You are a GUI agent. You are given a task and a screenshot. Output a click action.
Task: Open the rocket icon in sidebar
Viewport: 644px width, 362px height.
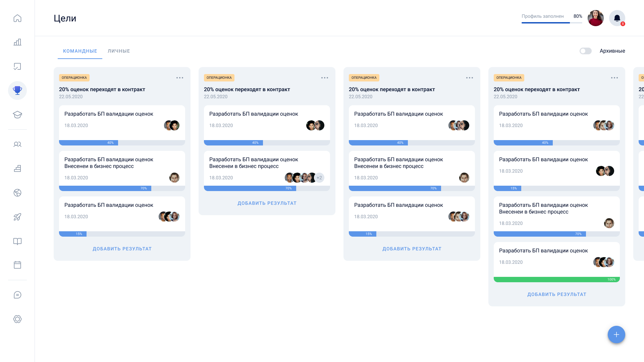click(17, 217)
